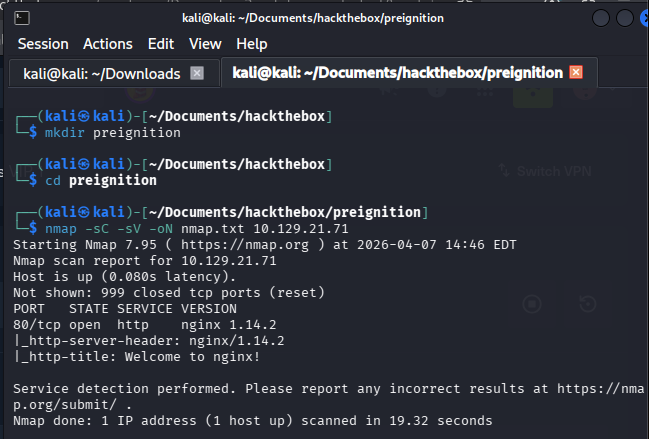The image size is (649, 439).
Task: Open the Edit menu
Action: pyautogui.click(x=161, y=44)
